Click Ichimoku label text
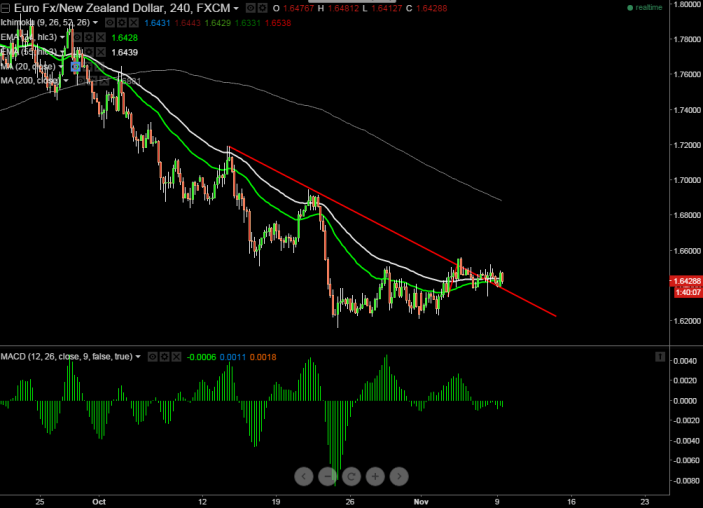 point(45,22)
